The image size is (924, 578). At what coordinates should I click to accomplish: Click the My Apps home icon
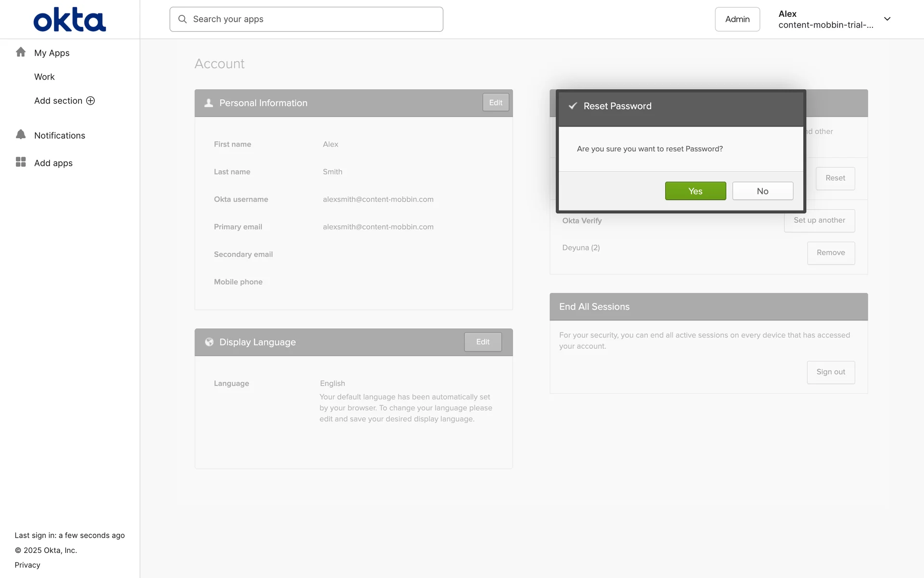pyautogui.click(x=21, y=52)
